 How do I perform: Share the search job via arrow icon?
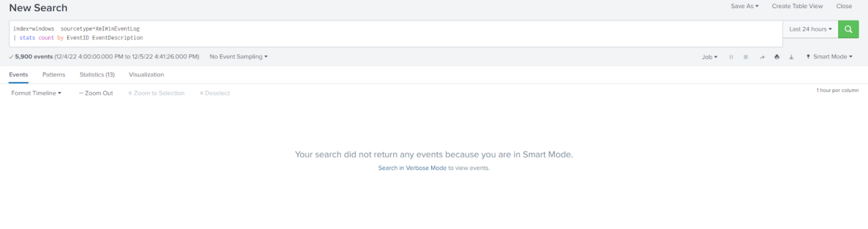(x=762, y=57)
